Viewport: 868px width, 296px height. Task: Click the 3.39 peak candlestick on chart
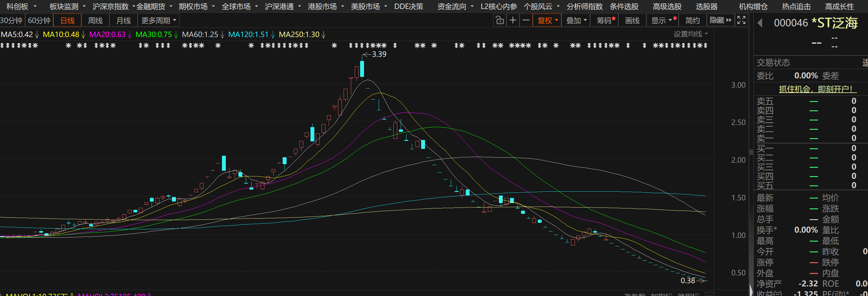(x=362, y=68)
